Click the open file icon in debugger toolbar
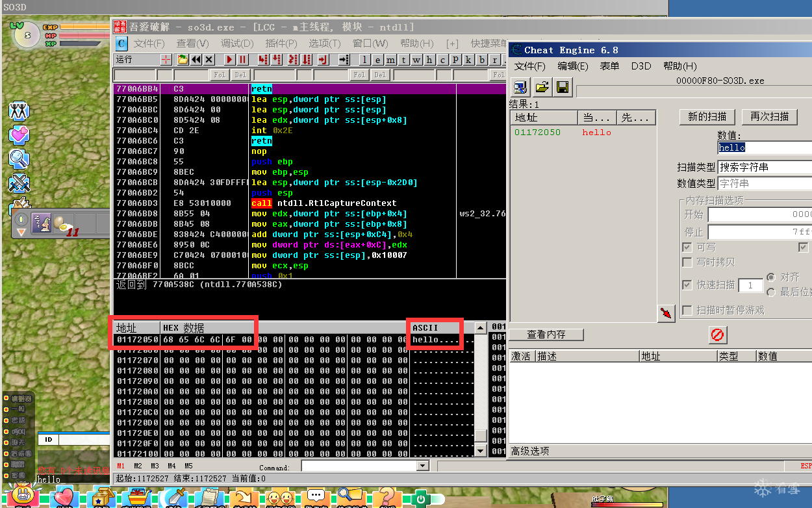The image size is (812, 508). [x=183, y=59]
